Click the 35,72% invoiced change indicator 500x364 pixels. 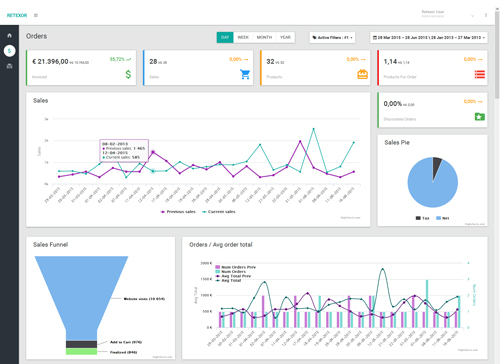click(120, 59)
